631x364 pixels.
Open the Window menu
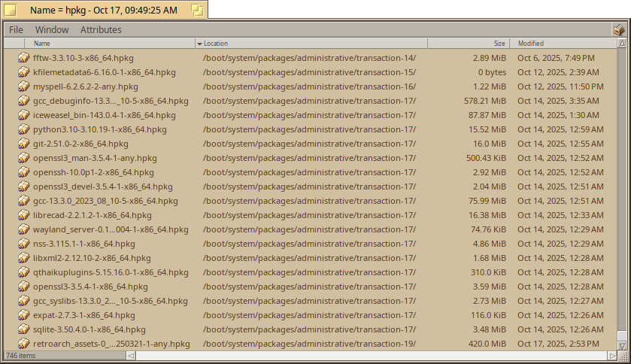pyautogui.click(x=52, y=30)
